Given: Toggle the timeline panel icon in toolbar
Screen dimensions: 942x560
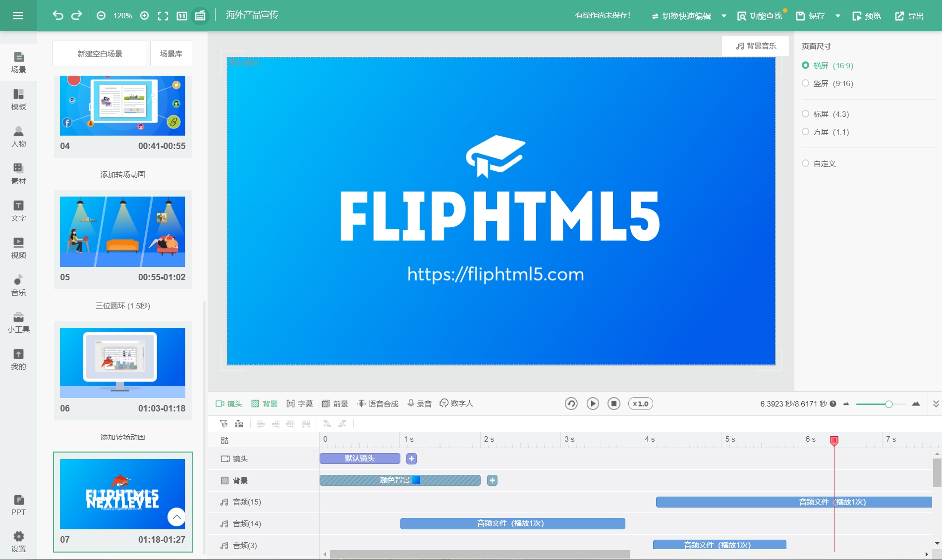Looking at the screenshot, I should (200, 16).
